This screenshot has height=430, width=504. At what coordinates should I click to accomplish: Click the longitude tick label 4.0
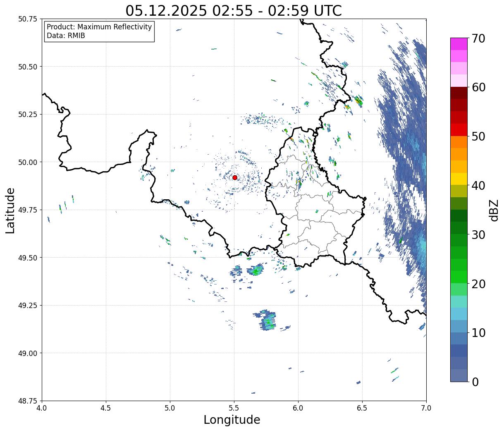click(x=42, y=408)
